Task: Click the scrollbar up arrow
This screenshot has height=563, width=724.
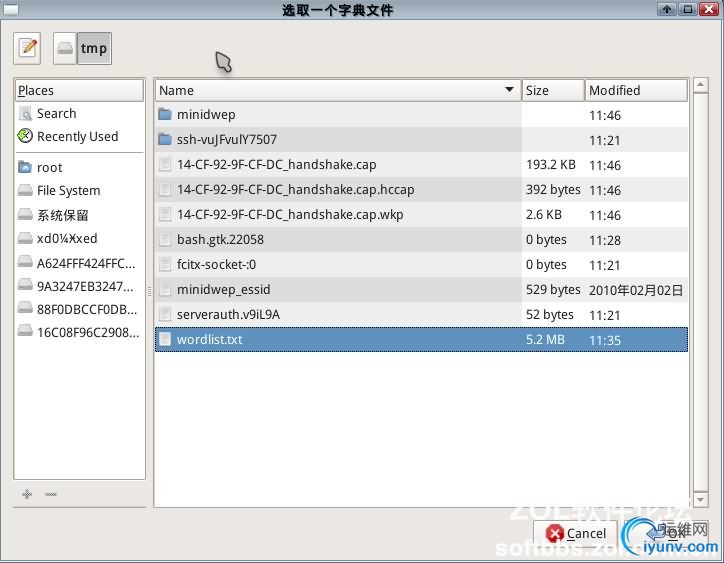Action: [700, 85]
